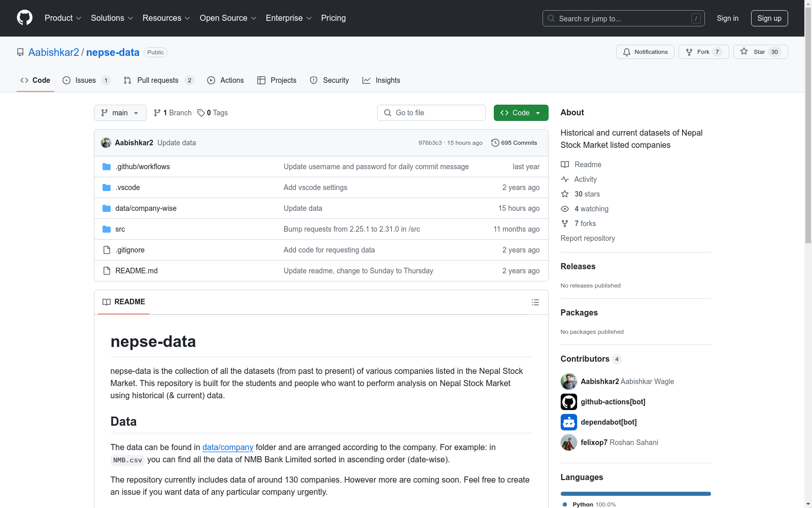812x508 pixels.
Task: Click the Packages heading link
Action: coord(579,312)
